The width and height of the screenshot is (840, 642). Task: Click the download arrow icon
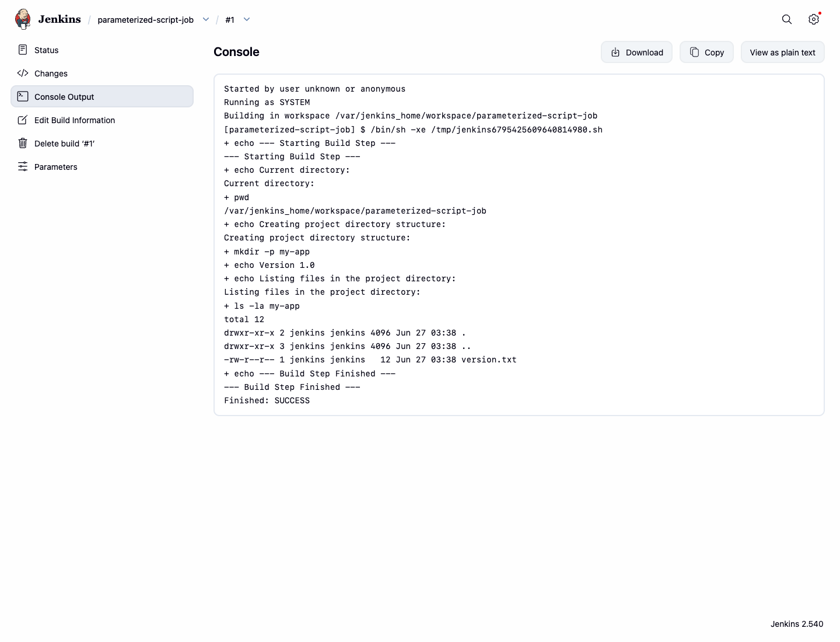click(x=615, y=52)
